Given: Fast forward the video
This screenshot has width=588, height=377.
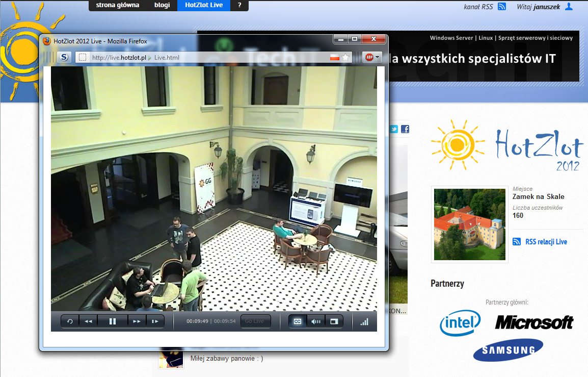Looking at the screenshot, I should [x=137, y=321].
